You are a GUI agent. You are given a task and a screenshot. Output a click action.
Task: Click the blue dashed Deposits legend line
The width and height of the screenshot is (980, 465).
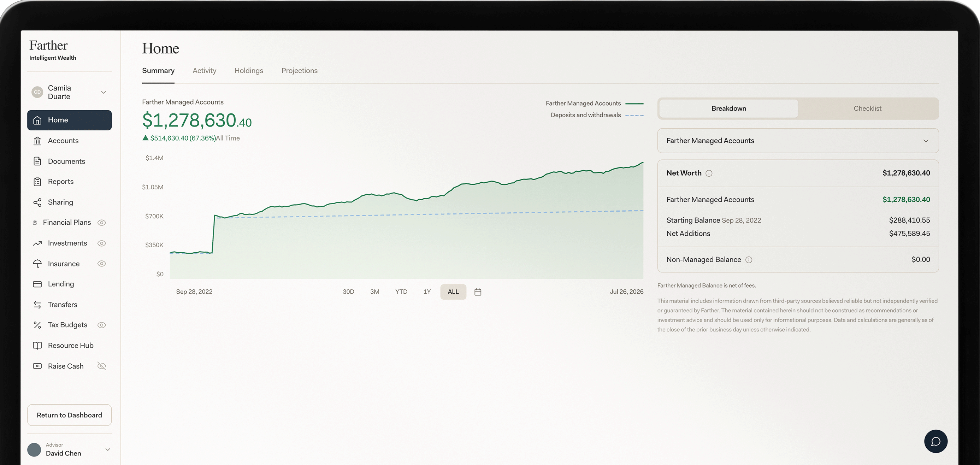[x=634, y=115]
